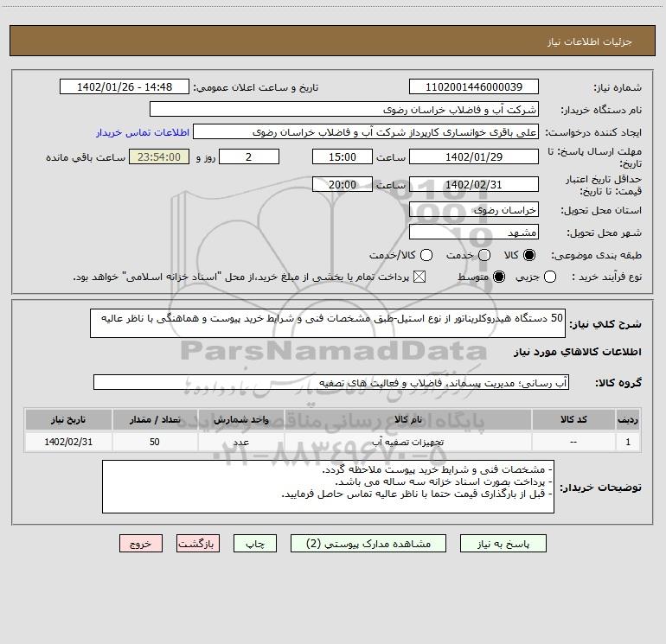
Task: Click the تاریخ نیاز column header
Action: [68, 419]
